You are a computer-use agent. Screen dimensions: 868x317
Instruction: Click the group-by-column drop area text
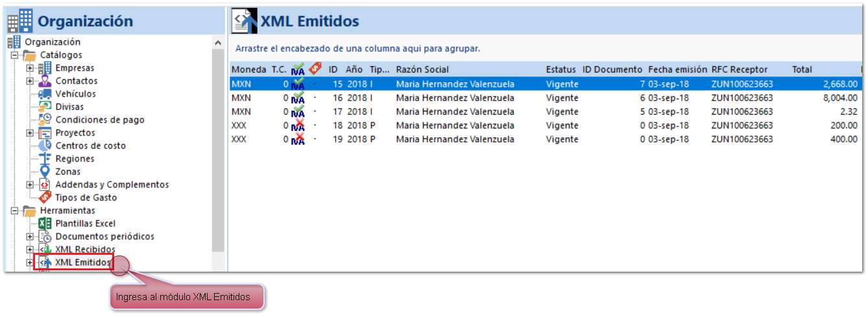[x=357, y=49]
